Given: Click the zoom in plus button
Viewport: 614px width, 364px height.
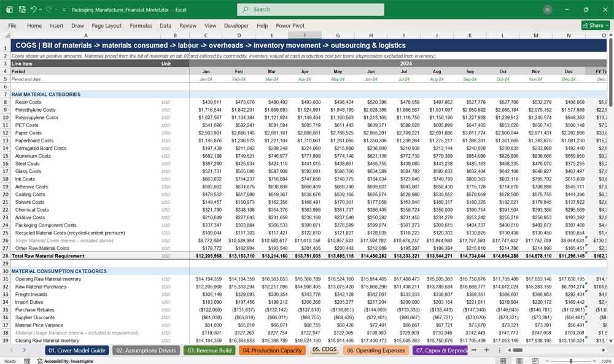Looking at the screenshot, I should click(594, 361).
